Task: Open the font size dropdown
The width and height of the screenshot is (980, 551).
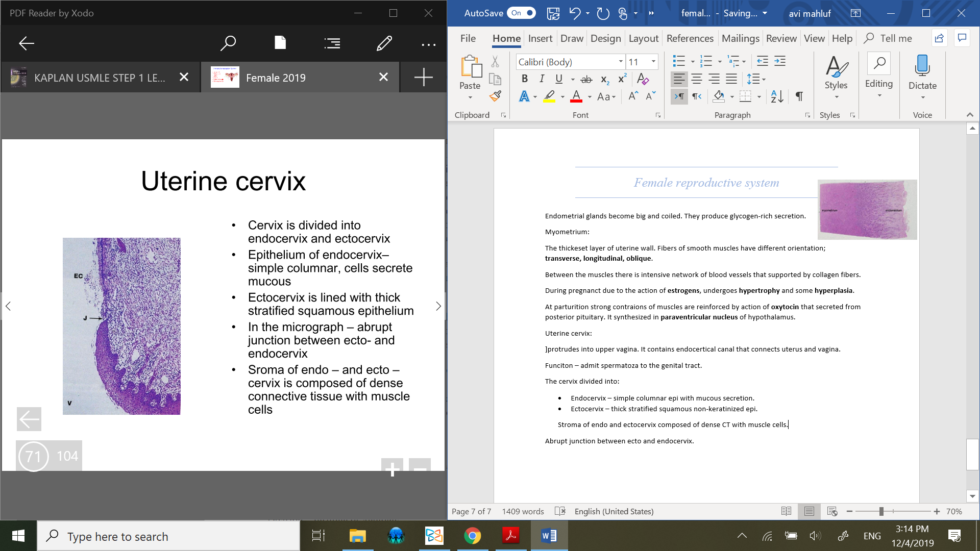Action: pos(653,62)
